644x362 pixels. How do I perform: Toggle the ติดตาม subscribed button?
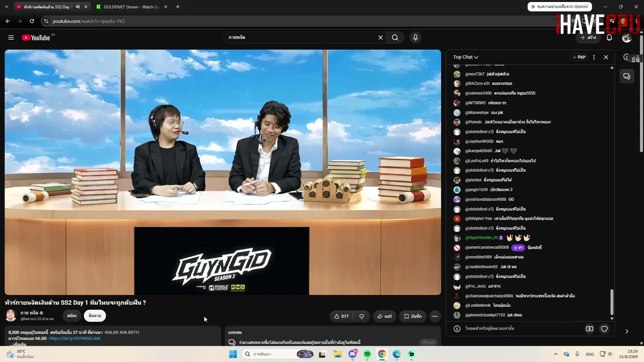point(95,316)
